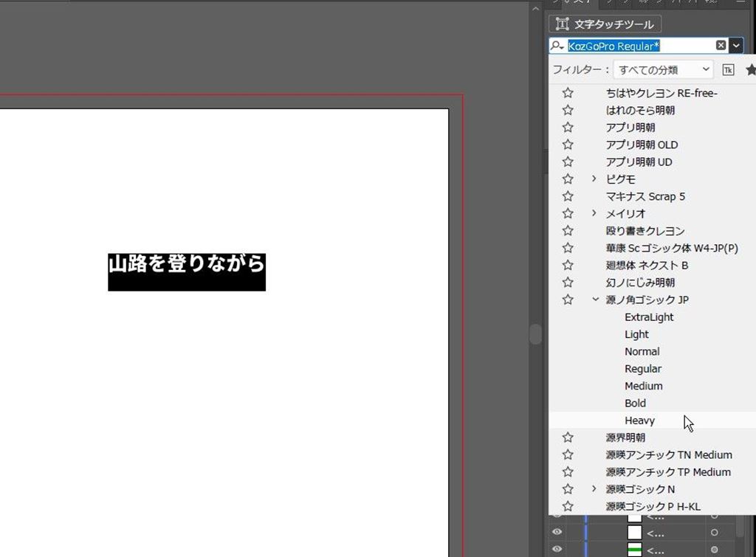Screen dimensions: 756x557
Task: Star the 源暎アンチック TP Medium font
Action: tap(568, 471)
